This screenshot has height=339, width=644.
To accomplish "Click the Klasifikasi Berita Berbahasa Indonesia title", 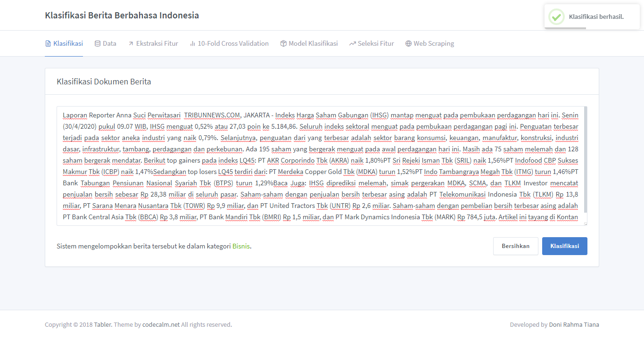I will [122, 15].
